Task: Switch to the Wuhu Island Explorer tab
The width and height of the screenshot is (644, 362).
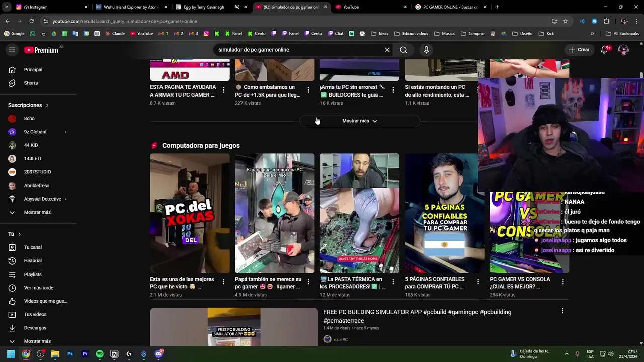Action: click(x=132, y=7)
